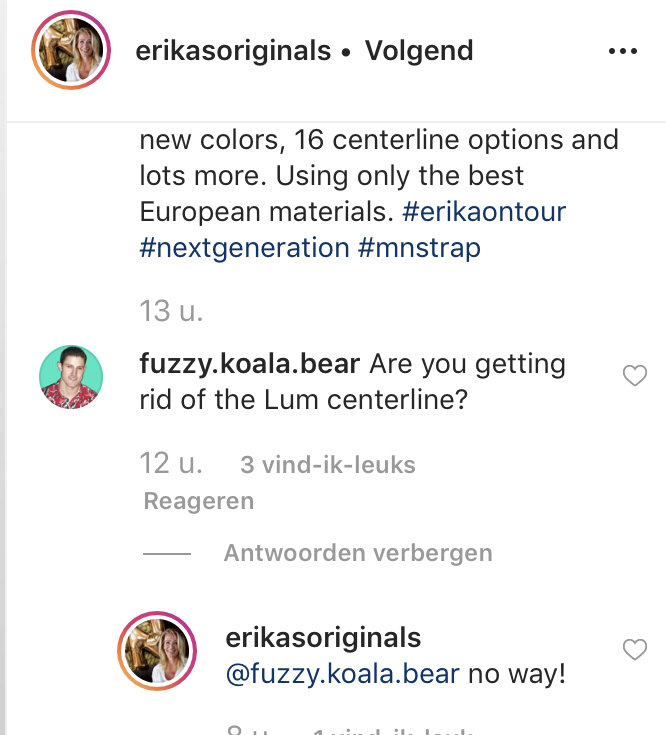The width and height of the screenshot is (666, 735).
Task: Open the @fuzzy.koala.bear mention in the reply
Action: click(343, 674)
